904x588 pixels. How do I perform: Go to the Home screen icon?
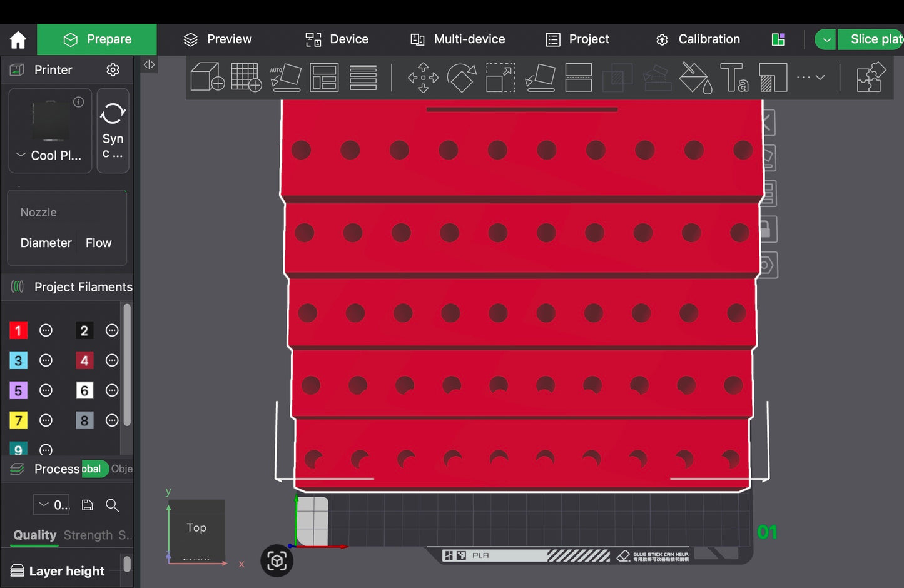point(18,40)
